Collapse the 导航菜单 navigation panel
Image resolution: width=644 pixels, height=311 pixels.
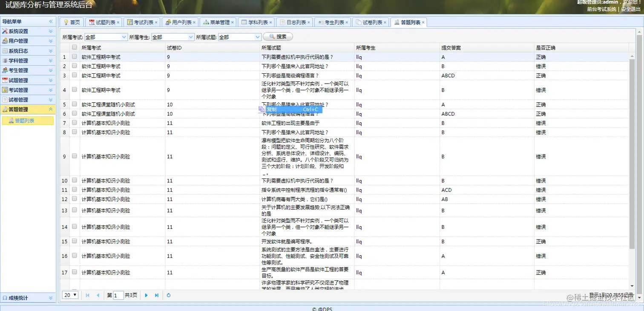click(x=51, y=21)
